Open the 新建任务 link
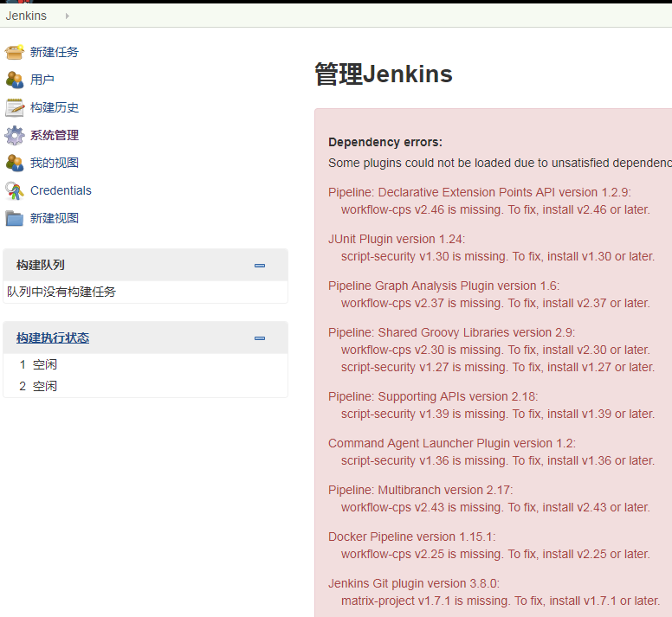672x617 pixels. tap(55, 52)
